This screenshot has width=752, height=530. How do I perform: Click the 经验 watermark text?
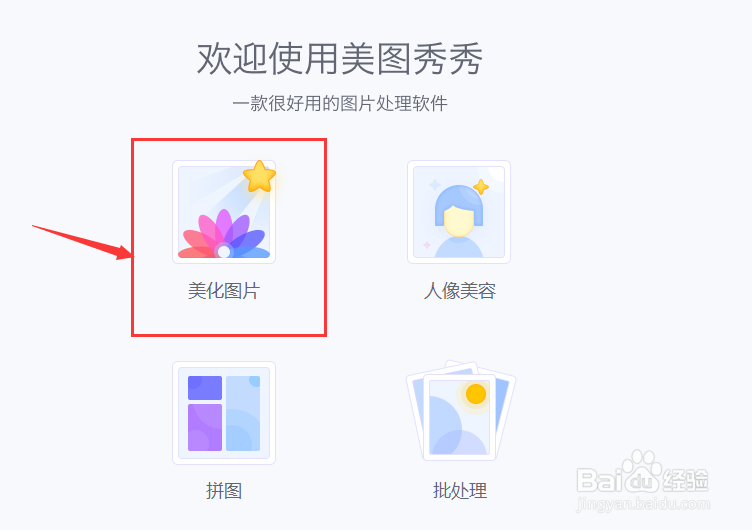pos(685,480)
